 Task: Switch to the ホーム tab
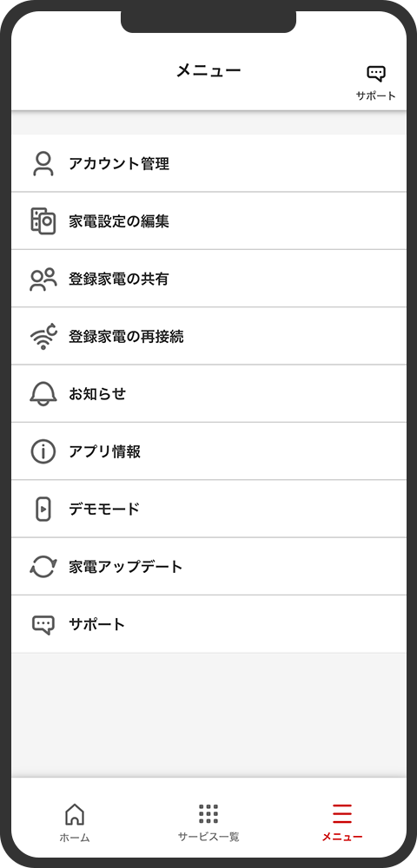(75, 823)
